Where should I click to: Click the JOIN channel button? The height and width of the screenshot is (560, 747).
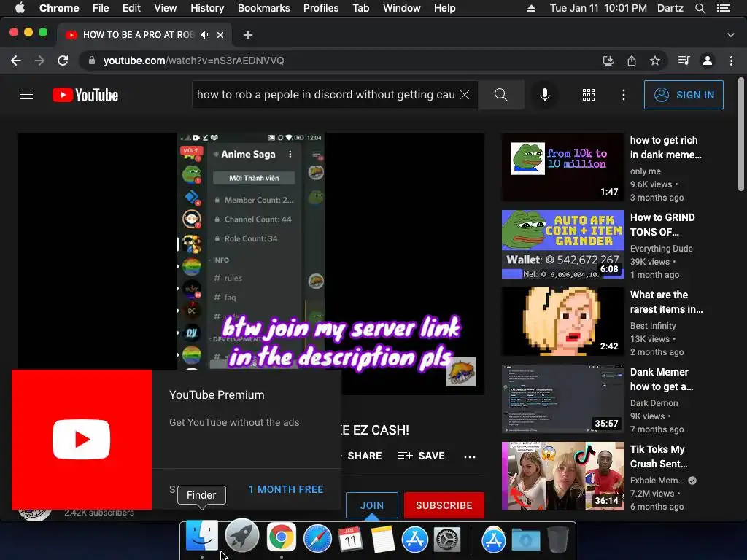372,505
